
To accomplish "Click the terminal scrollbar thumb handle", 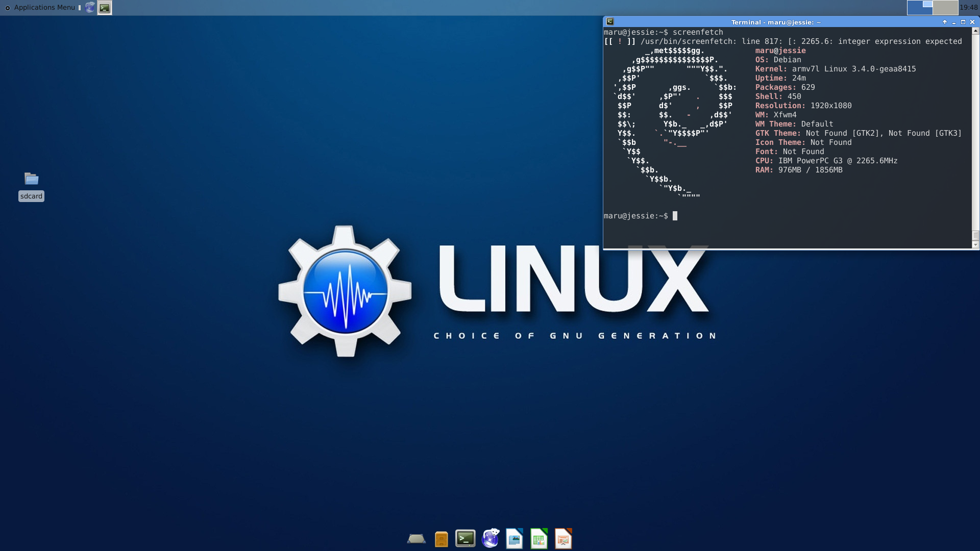I will click(975, 235).
